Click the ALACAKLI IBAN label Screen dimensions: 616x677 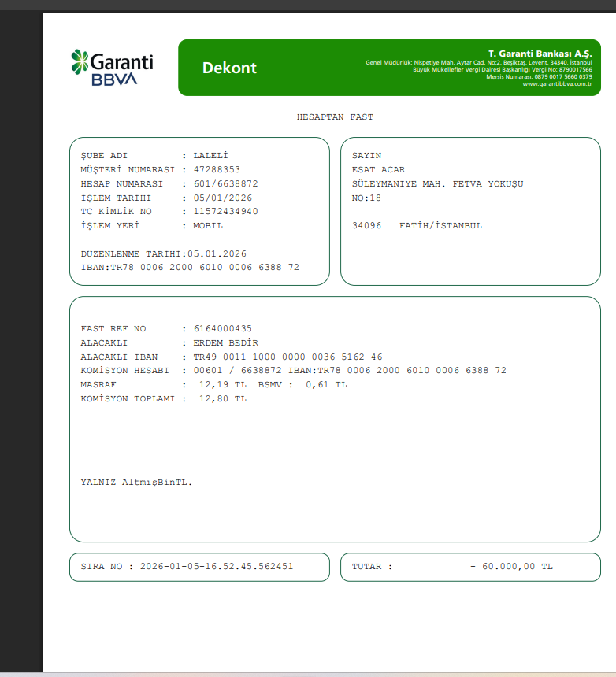coord(119,357)
